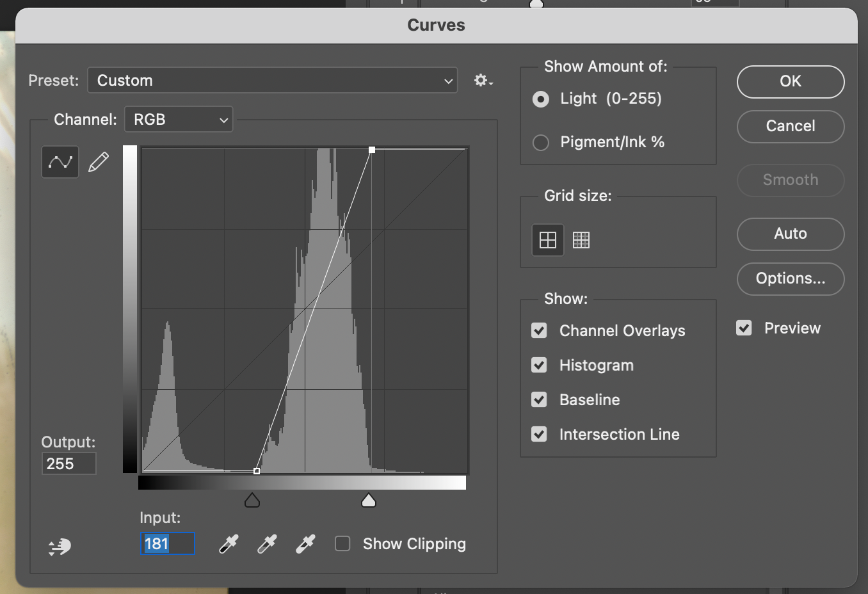The width and height of the screenshot is (868, 594).
Task: Toggle the Preview checkbox off
Action: [x=744, y=327]
